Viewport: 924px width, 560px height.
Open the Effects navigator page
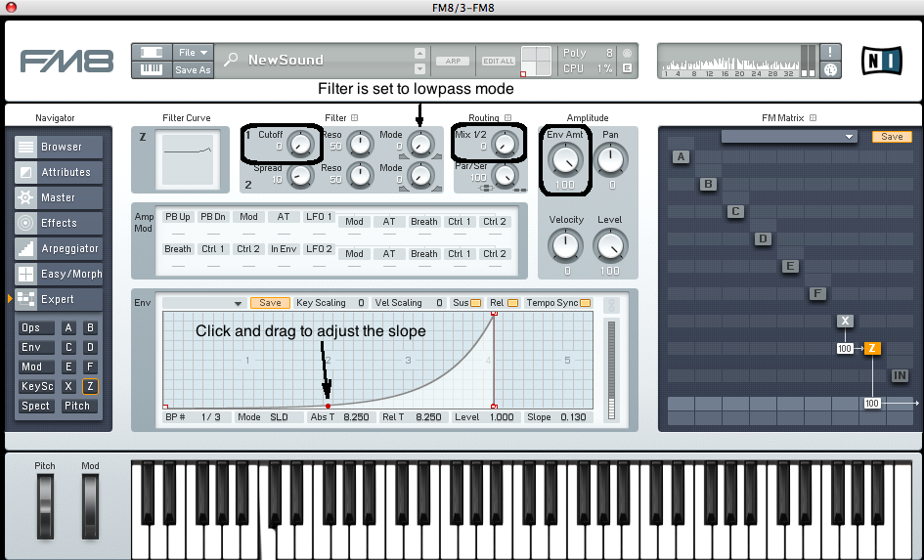pos(59,223)
